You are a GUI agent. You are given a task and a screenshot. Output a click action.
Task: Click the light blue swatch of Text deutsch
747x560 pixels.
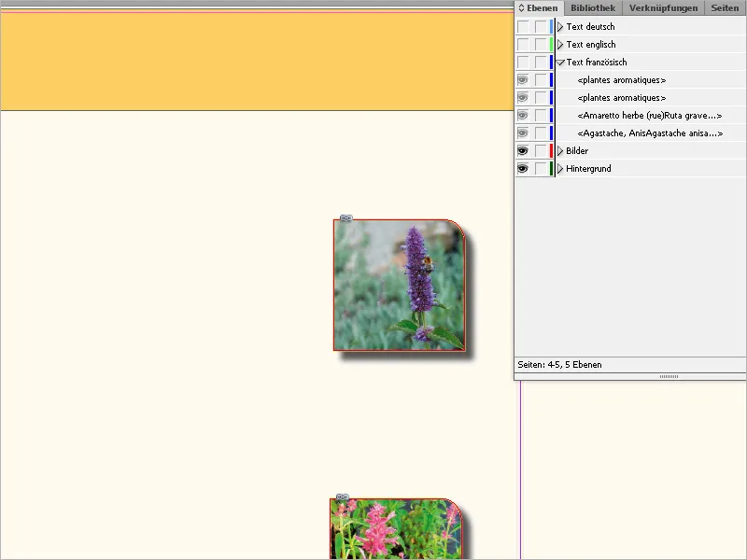pos(551,27)
